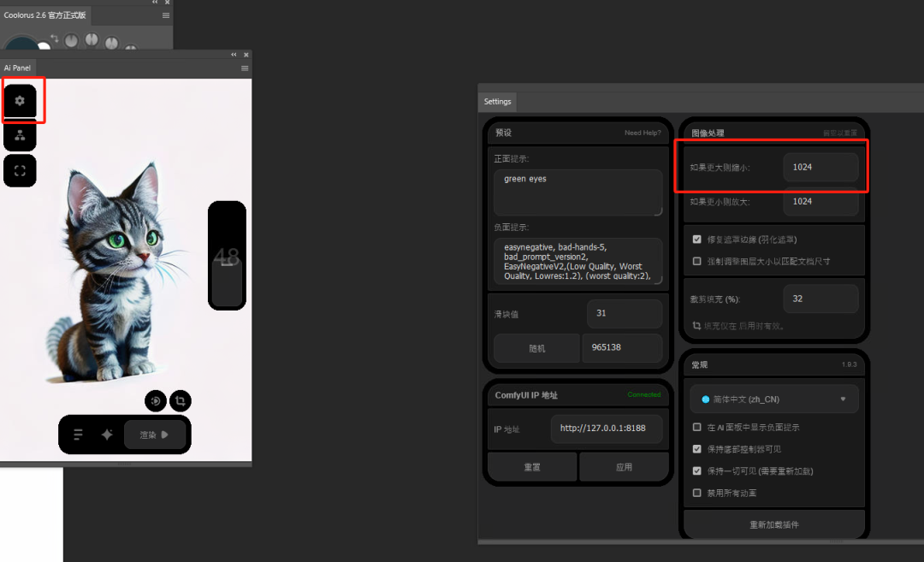Click the 重新加载插件 reload plugin button
This screenshot has width=924, height=562.
(x=773, y=524)
